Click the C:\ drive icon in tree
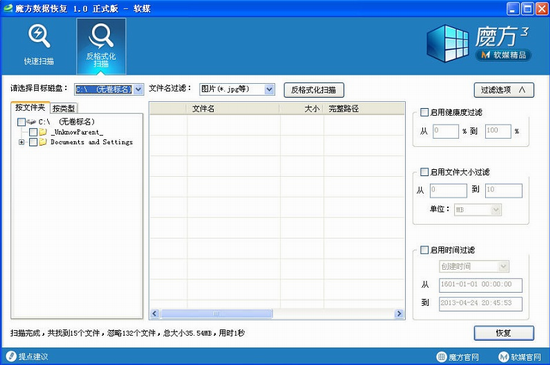Screen dimensions: 550x365 [31, 122]
